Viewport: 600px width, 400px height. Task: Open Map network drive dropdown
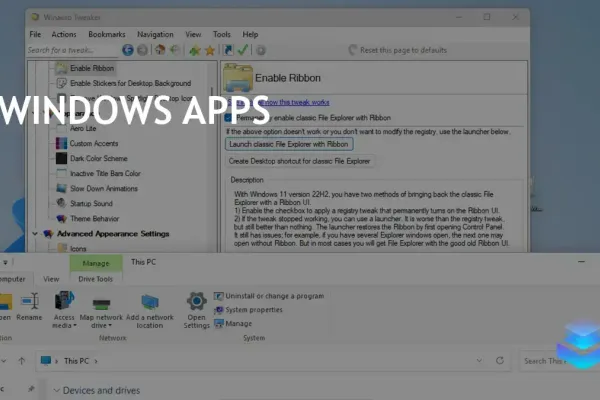tap(101, 310)
